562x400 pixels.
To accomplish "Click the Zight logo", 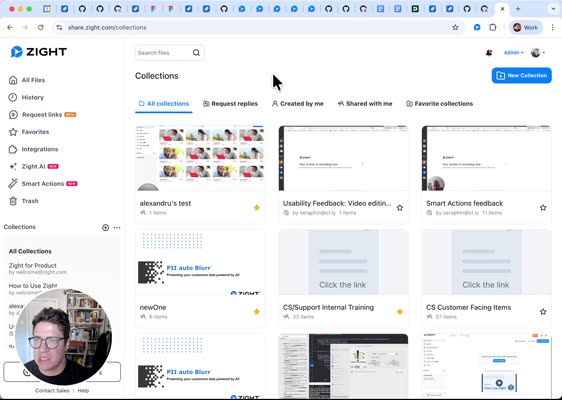I will coord(38,52).
